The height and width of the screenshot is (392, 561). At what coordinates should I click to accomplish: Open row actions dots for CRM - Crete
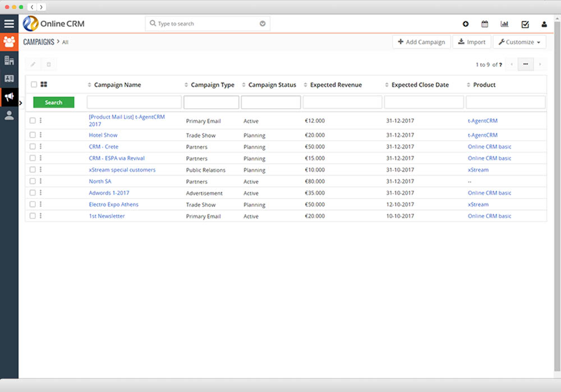click(40, 146)
